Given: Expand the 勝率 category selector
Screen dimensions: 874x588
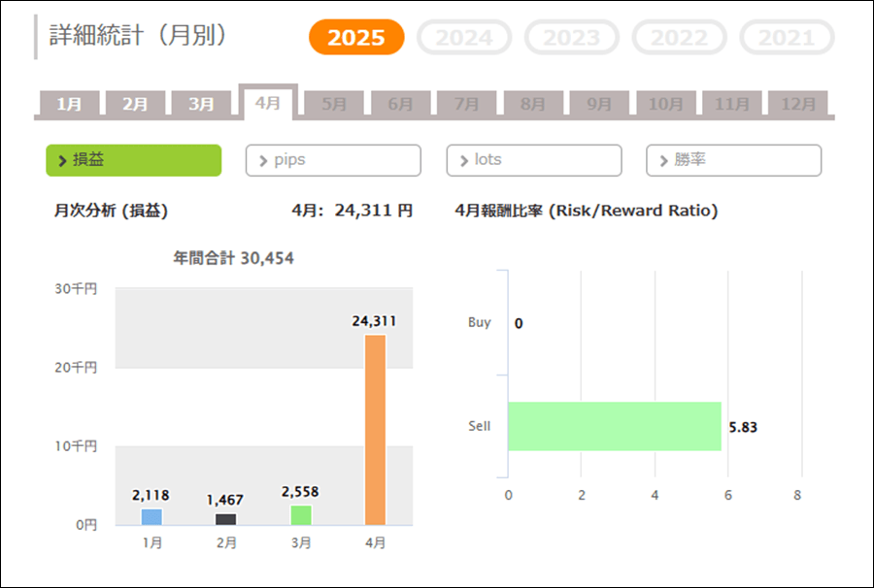Looking at the screenshot, I should [733, 160].
